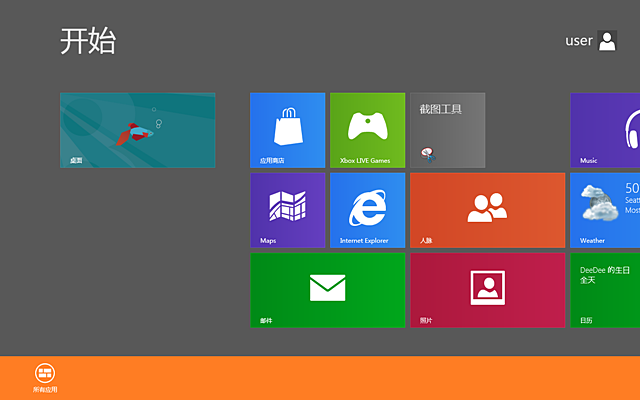Screen dimensions: 640x400
Task: Open the Weather tile
Action: pos(605,210)
